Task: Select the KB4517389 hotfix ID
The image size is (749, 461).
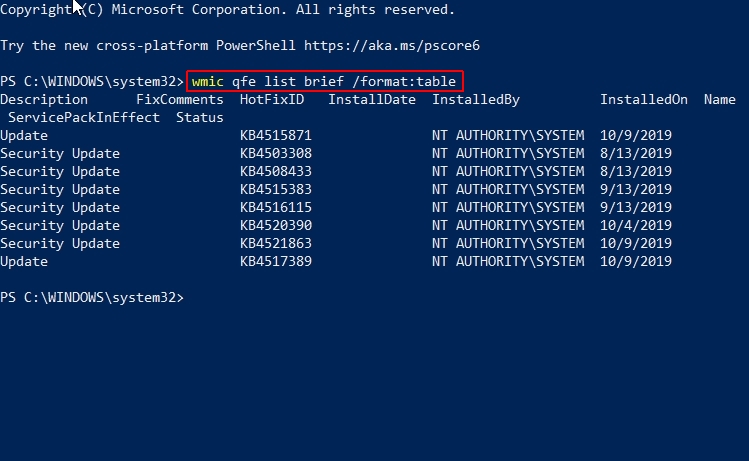Action: click(276, 261)
